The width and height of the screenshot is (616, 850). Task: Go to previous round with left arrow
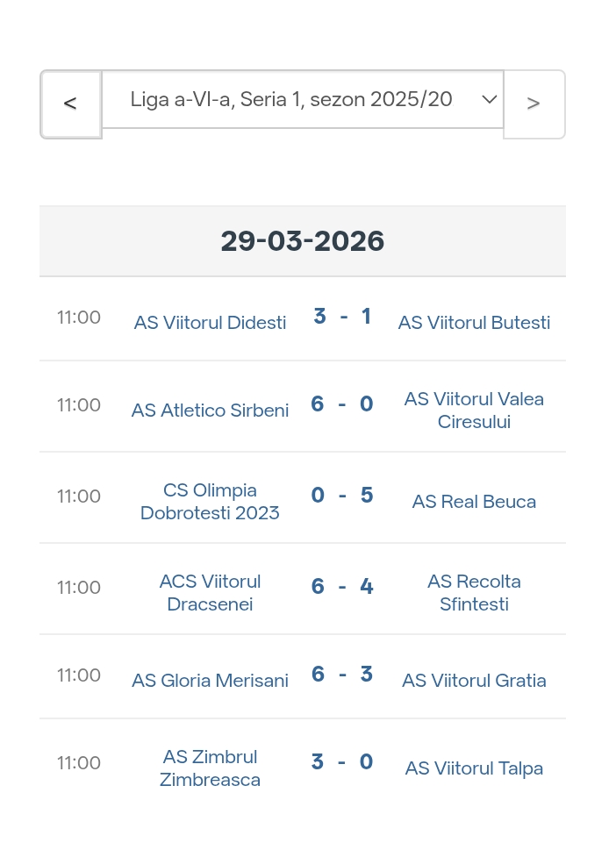point(70,104)
